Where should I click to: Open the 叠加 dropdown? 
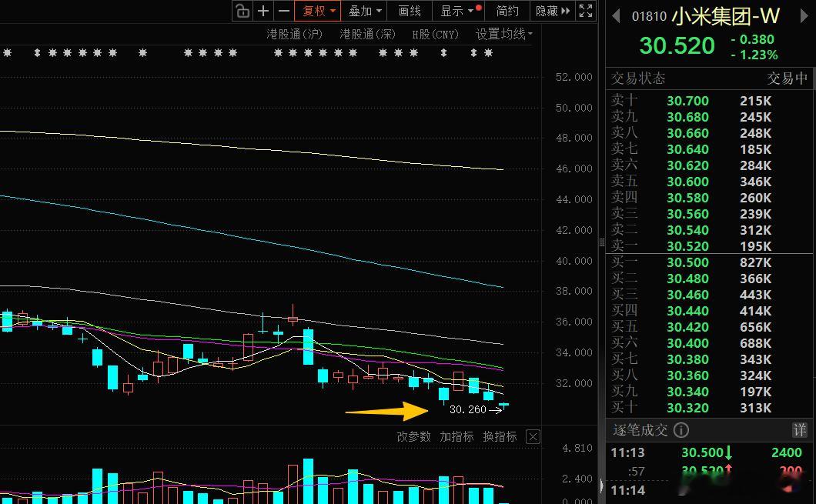pyautogui.click(x=364, y=11)
